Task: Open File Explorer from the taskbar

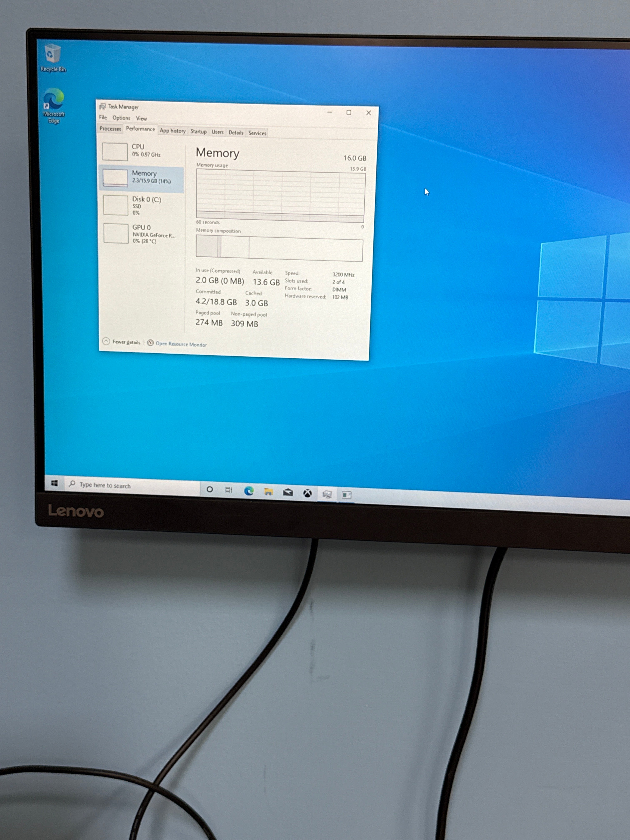Action: pyautogui.click(x=269, y=492)
